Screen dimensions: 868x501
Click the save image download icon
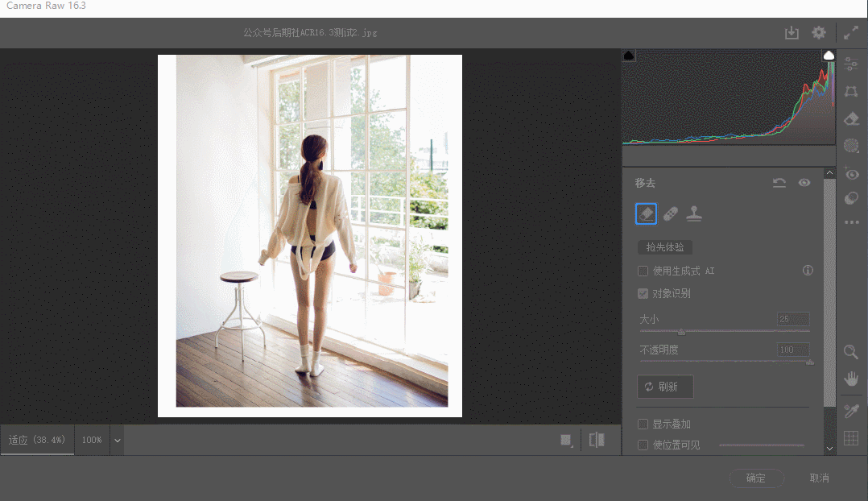coord(792,32)
